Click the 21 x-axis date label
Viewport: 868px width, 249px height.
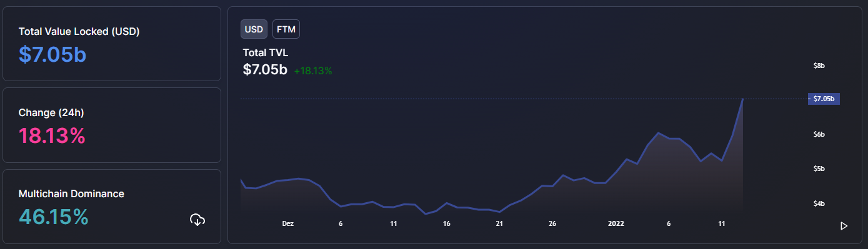point(499,223)
